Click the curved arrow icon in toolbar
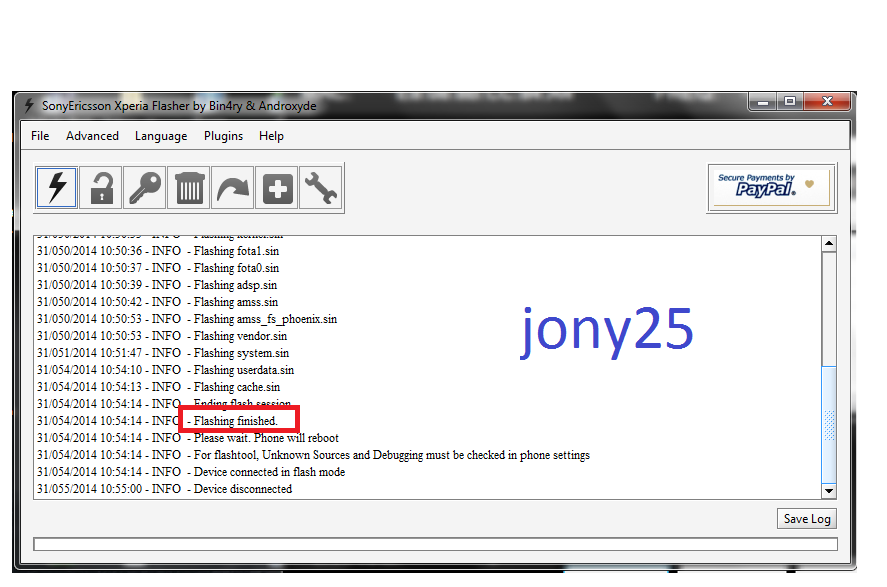The height and width of the screenshot is (587, 887). pyautogui.click(x=233, y=188)
